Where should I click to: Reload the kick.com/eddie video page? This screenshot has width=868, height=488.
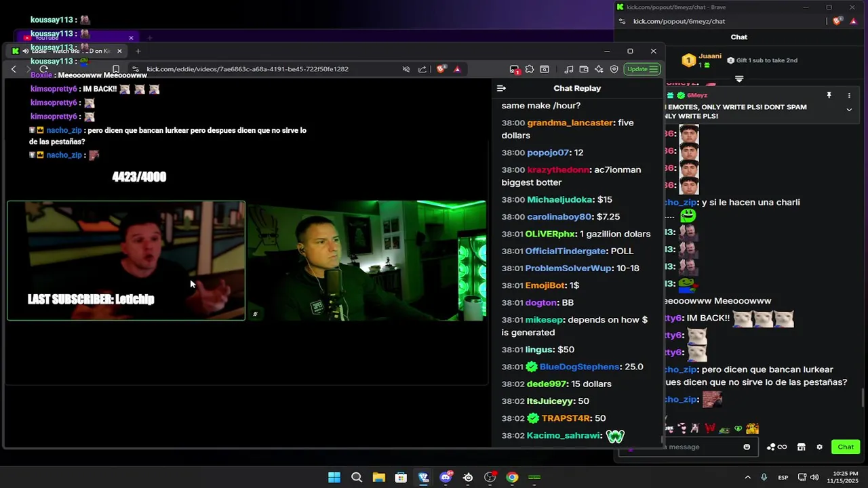44,69
